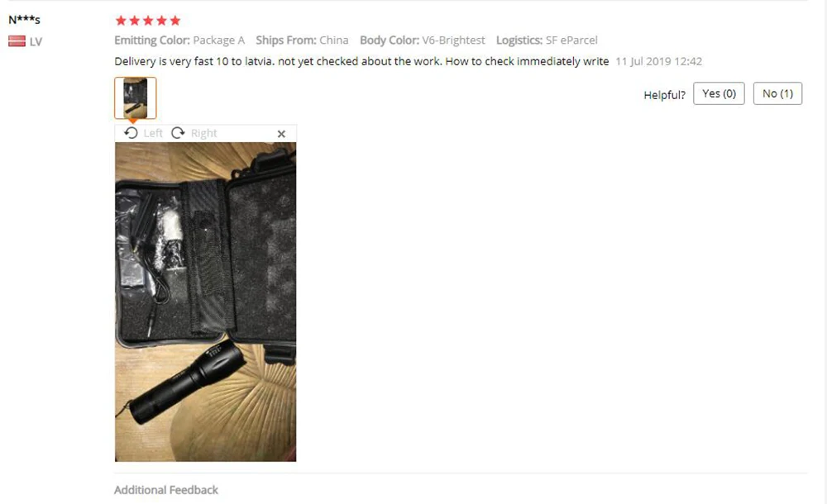
Task: Click the rotate left arrow icon
Action: tap(131, 133)
